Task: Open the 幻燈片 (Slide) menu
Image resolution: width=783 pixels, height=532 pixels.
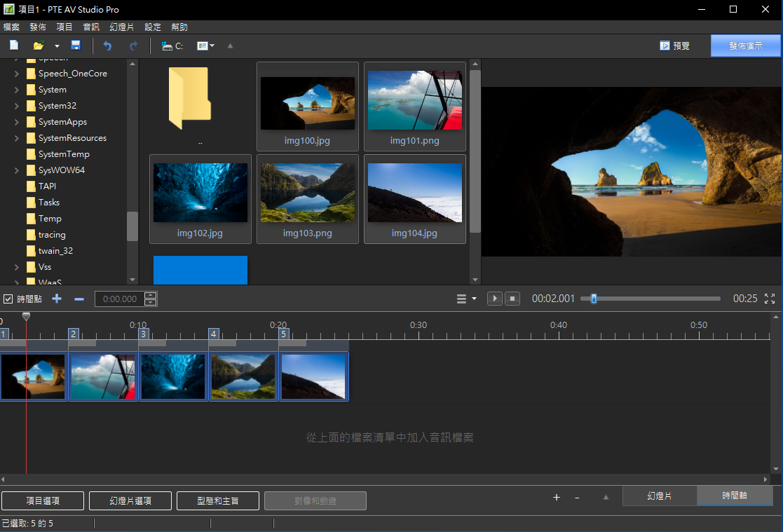Action: pos(122,27)
